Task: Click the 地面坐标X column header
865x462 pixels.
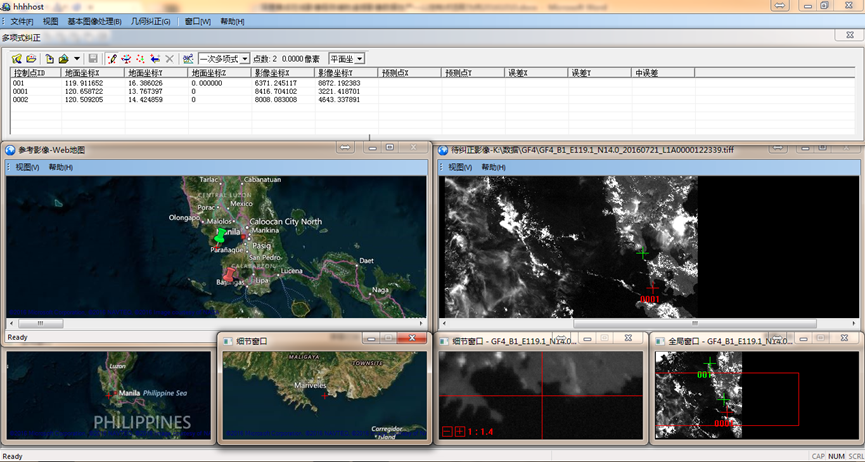Action: 82,73
